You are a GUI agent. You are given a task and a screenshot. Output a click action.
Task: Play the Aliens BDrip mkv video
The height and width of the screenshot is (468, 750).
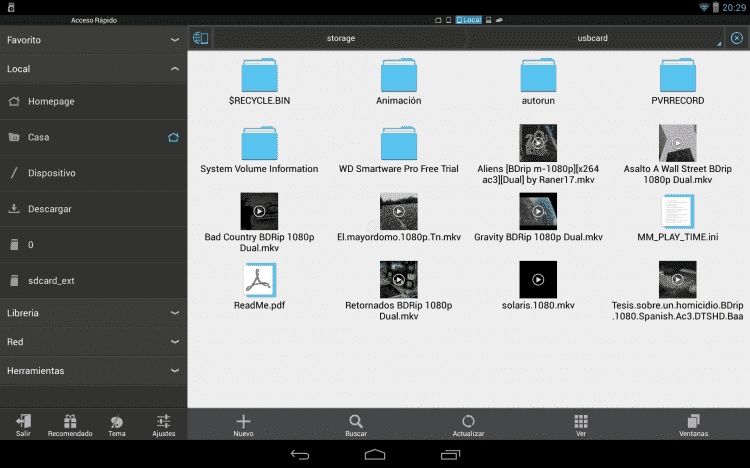point(538,143)
